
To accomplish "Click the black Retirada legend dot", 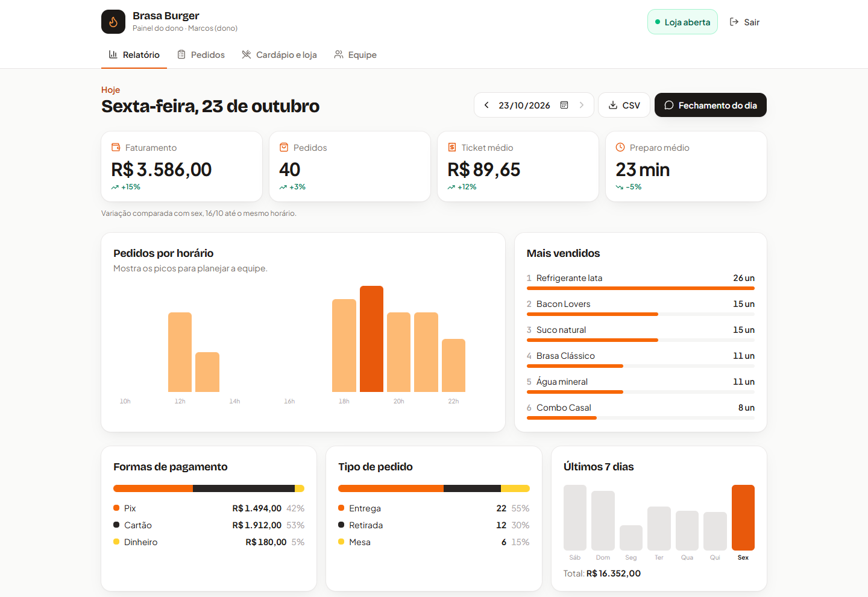I will click(x=341, y=525).
